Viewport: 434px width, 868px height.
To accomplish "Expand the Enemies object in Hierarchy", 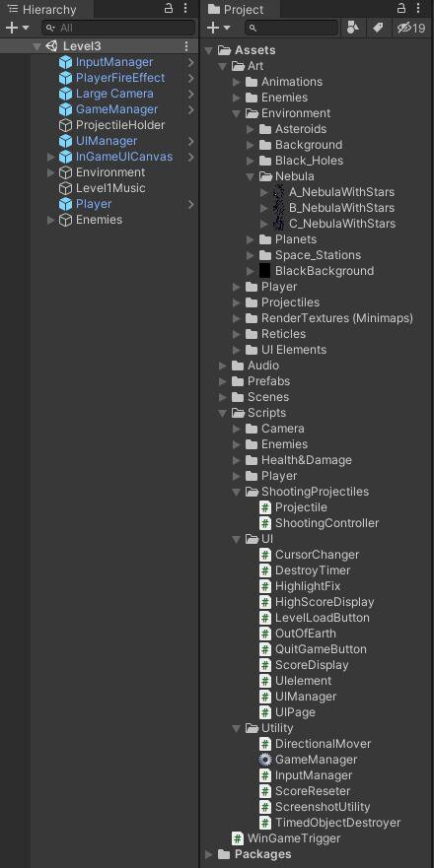I will 51,221.
